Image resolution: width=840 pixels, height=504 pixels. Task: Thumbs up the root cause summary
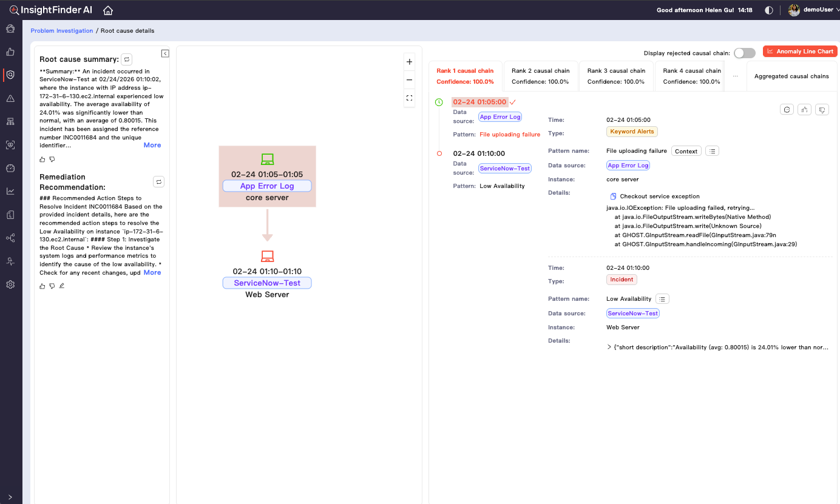42,160
